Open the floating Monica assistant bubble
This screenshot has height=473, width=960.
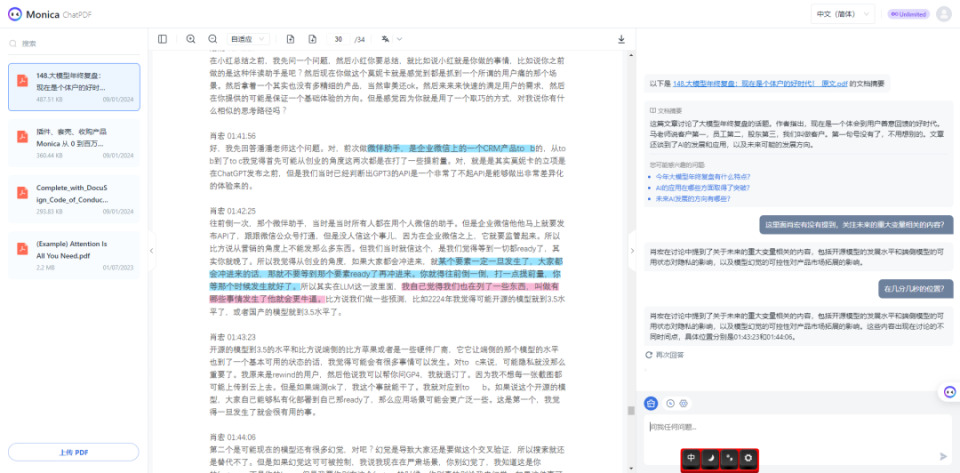point(950,392)
